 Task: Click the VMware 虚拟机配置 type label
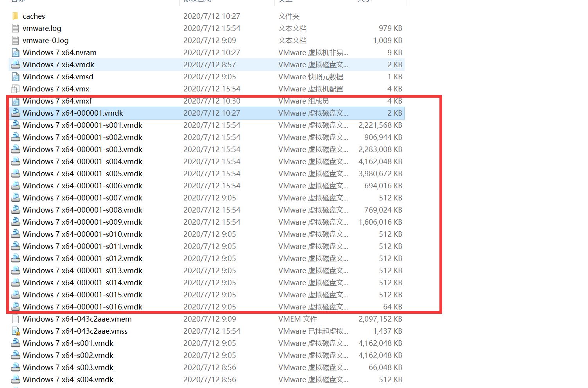311,89
